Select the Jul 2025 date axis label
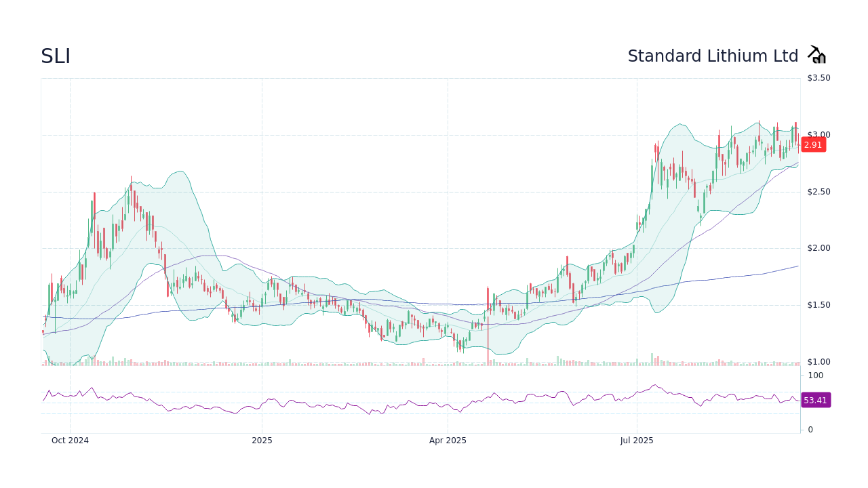This screenshot has height=488, width=868. coord(636,440)
